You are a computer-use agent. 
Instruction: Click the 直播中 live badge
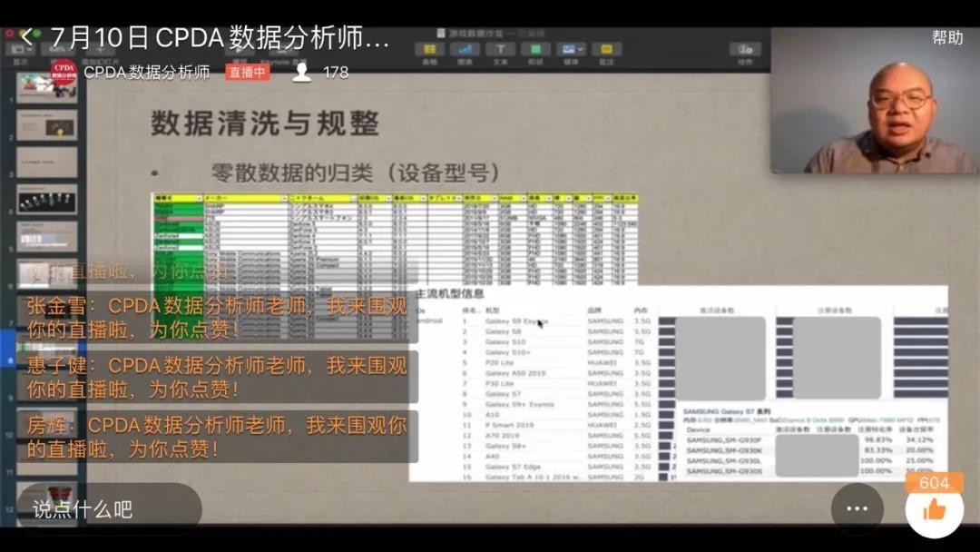247,73
